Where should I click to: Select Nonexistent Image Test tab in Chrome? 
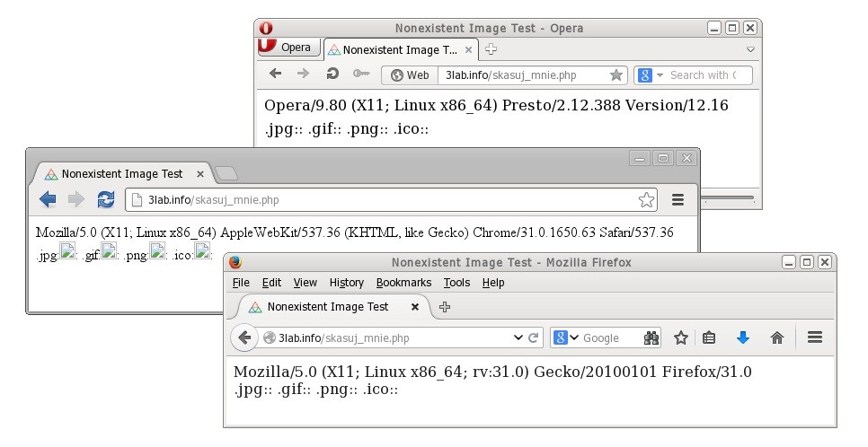coord(121,174)
